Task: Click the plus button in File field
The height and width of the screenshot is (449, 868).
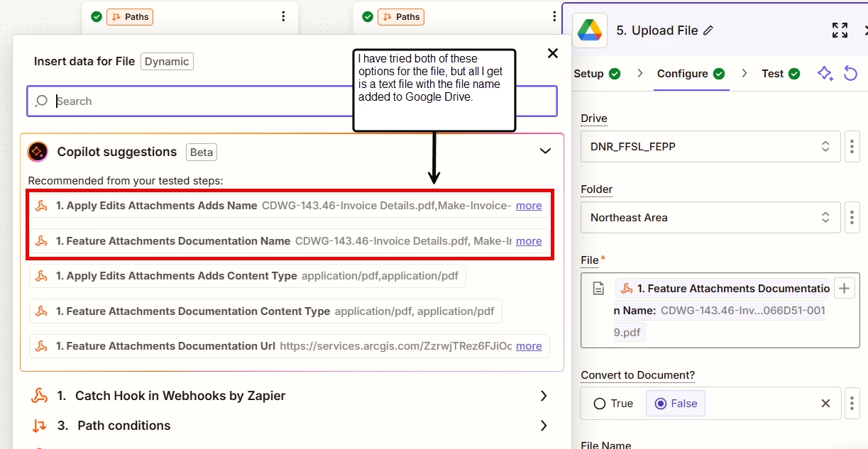Action: (x=844, y=288)
